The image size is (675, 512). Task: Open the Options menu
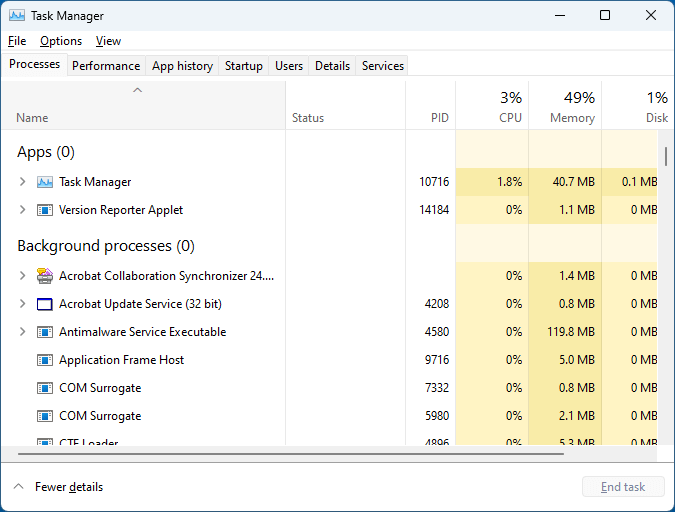click(x=61, y=41)
